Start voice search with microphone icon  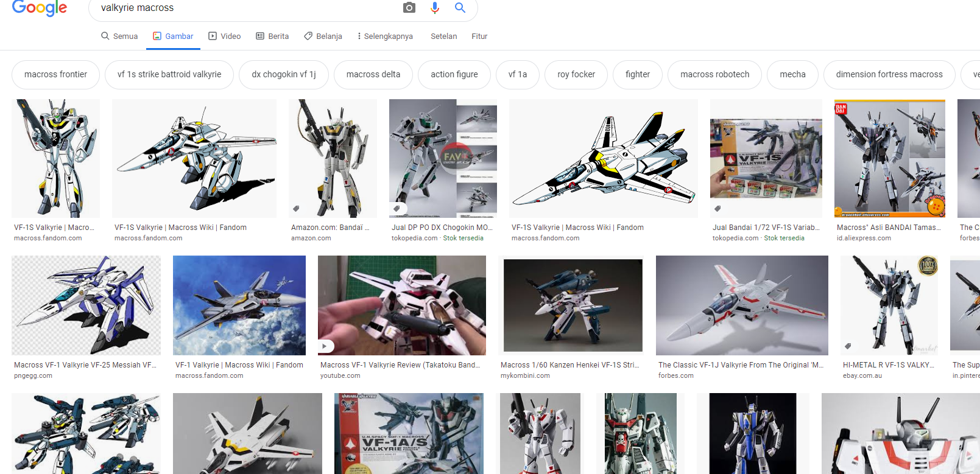point(435,8)
